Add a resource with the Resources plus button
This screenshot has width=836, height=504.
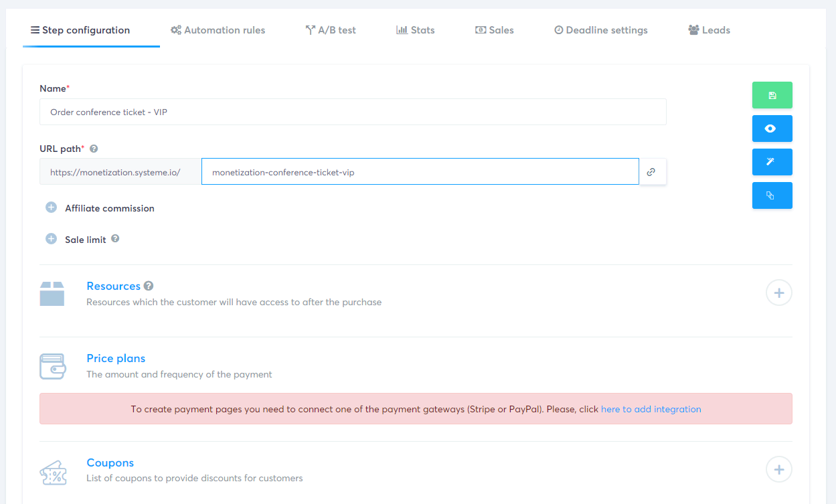click(779, 293)
